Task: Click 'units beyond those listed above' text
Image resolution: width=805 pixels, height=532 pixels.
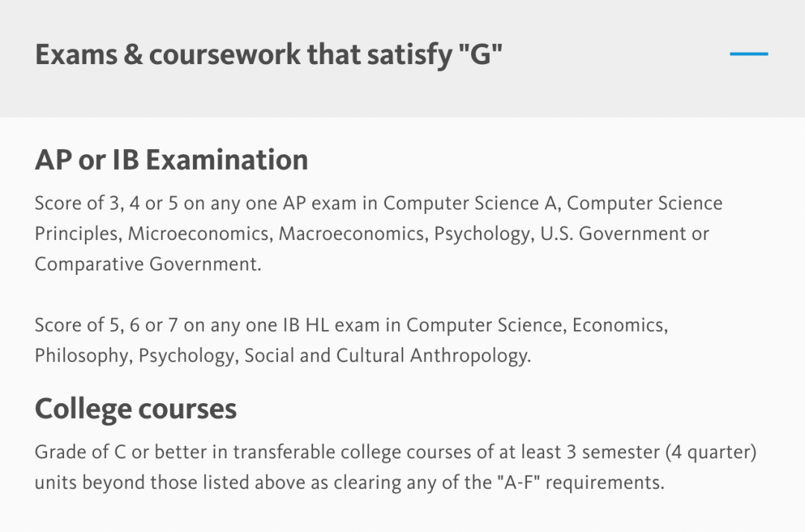Action: tap(142, 482)
